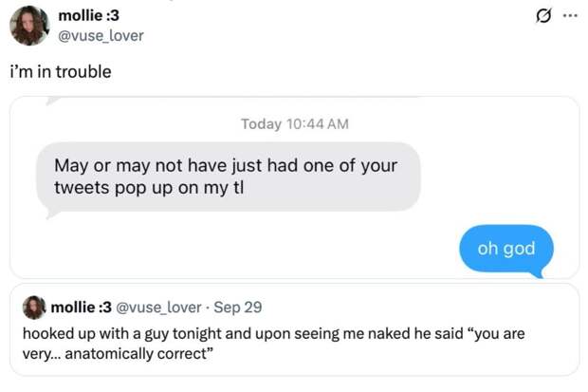Viewport: 588px width, 392px height.
Task: Open the small avatar in quoted tweet
Action: 34,308
